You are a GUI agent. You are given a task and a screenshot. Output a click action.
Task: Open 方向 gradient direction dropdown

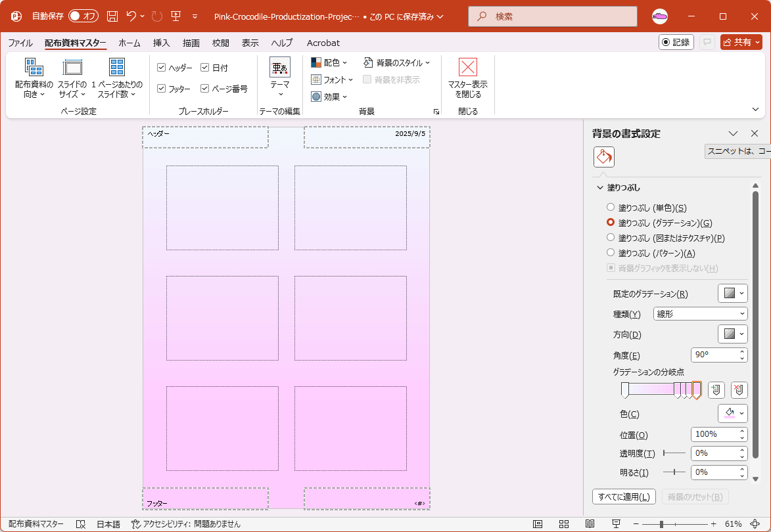[733, 334]
